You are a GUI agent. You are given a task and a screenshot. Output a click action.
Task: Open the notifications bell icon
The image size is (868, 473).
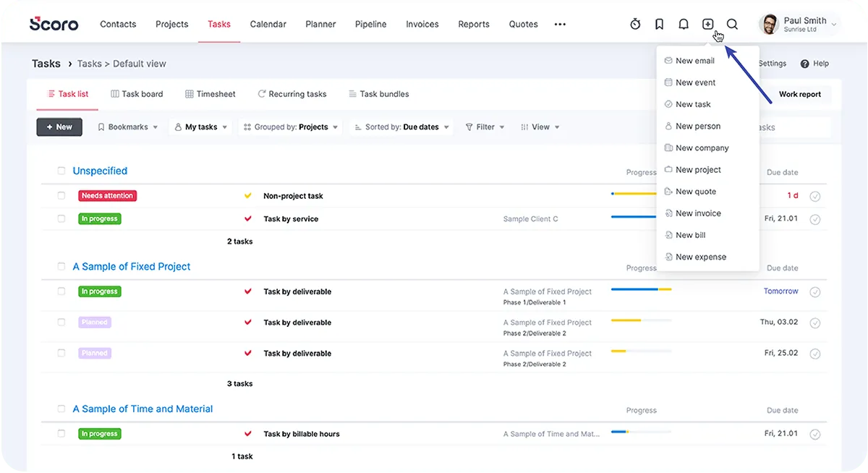point(684,24)
